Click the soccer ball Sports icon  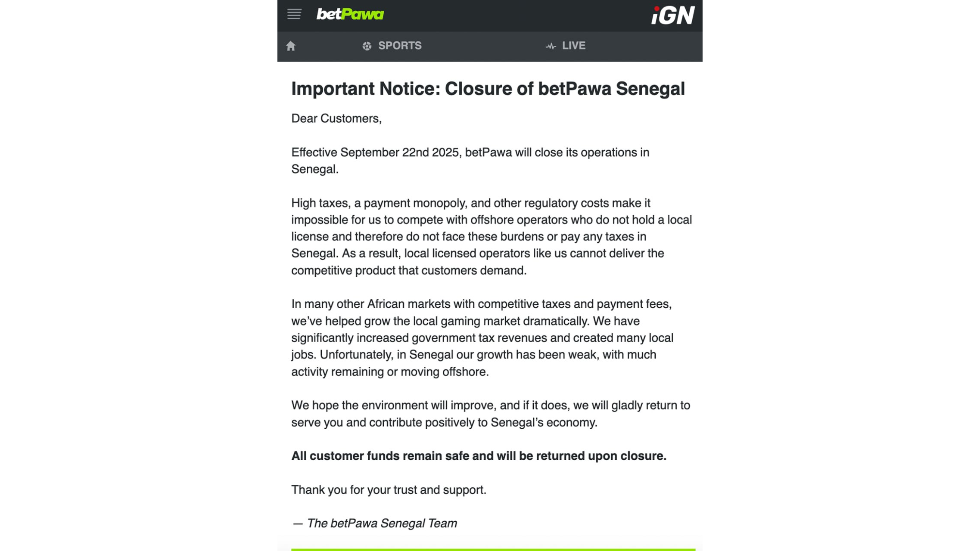(367, 46)
